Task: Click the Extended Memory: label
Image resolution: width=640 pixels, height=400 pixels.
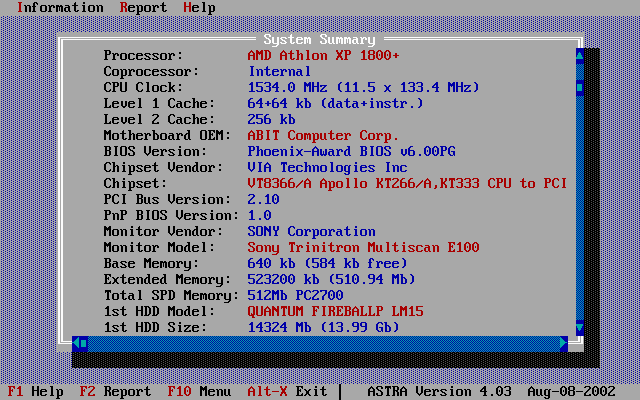Action: tap(167, 280)
